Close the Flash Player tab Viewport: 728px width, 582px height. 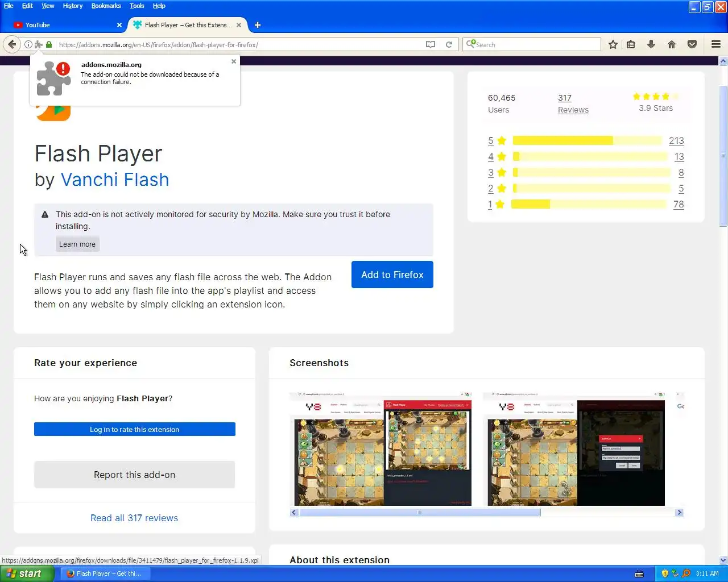[x=239, y=25]
